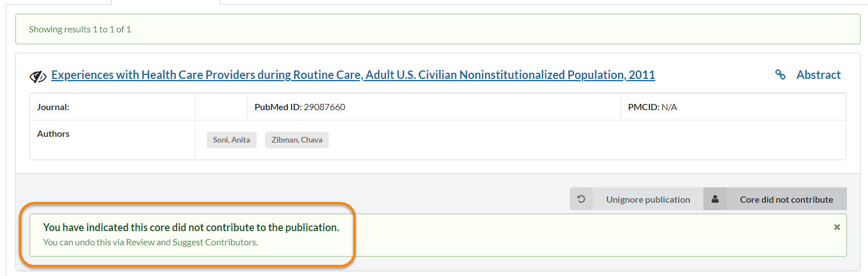Click the PubMed ID label

(x=278, y=107)
